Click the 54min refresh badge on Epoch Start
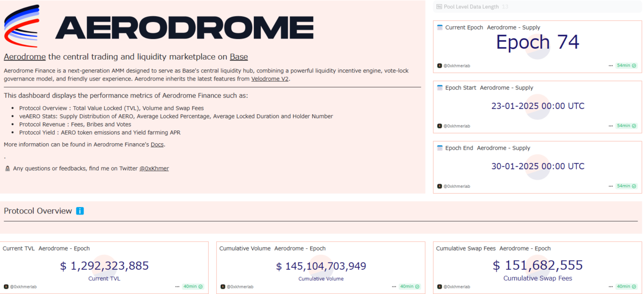The width and height of the screenshot is (644, 294). click(x=626, y=126)
